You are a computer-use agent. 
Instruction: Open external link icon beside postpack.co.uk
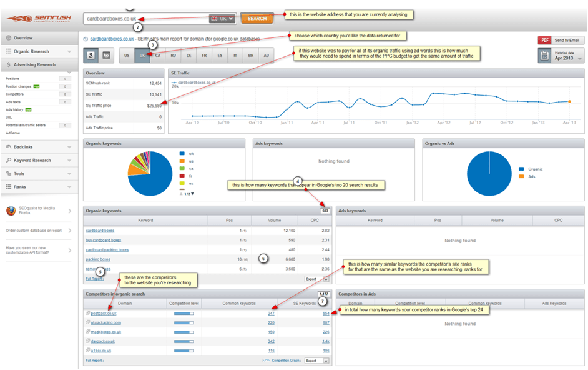[x=88, y=313]
